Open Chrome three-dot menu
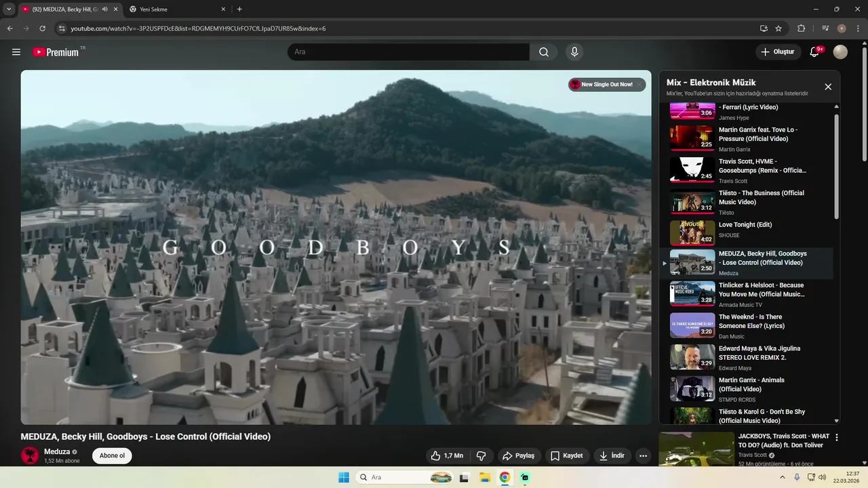The height and width of the screenshot is (488, 868). click(x=856, y=28)
